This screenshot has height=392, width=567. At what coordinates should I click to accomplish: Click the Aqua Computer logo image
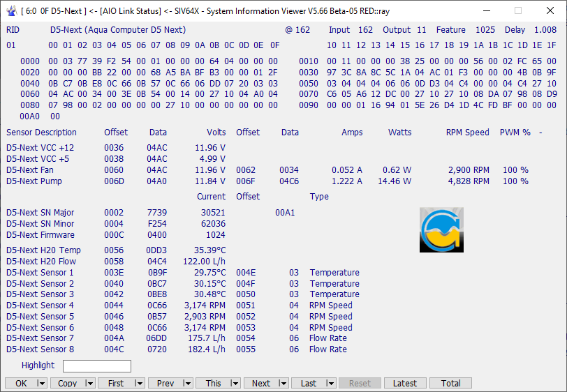click(441, 229)
